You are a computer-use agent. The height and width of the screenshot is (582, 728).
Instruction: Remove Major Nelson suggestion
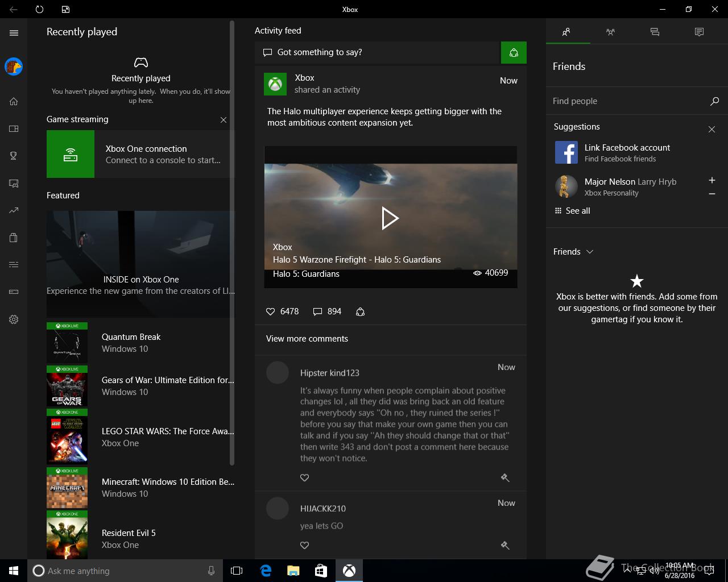pos(712,194)
